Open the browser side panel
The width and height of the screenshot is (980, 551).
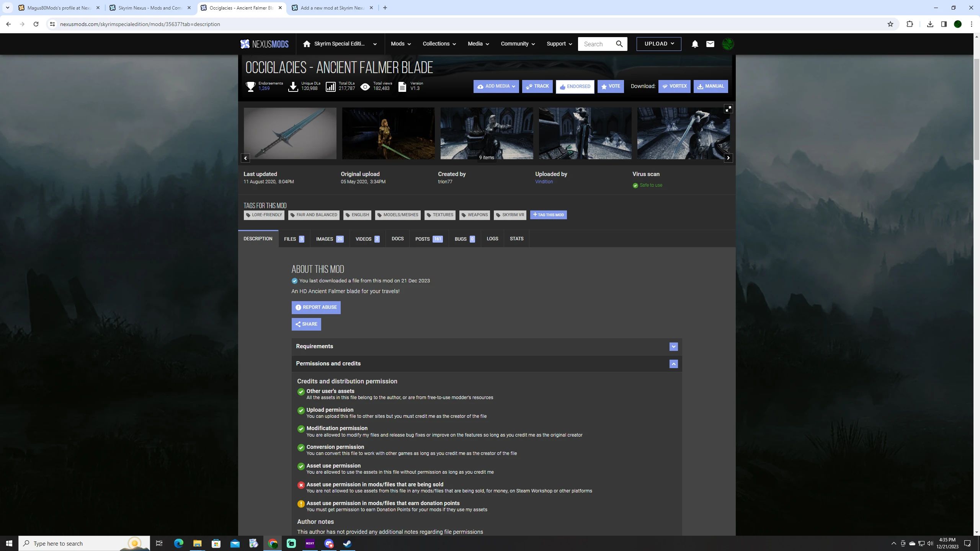(944, 24)
